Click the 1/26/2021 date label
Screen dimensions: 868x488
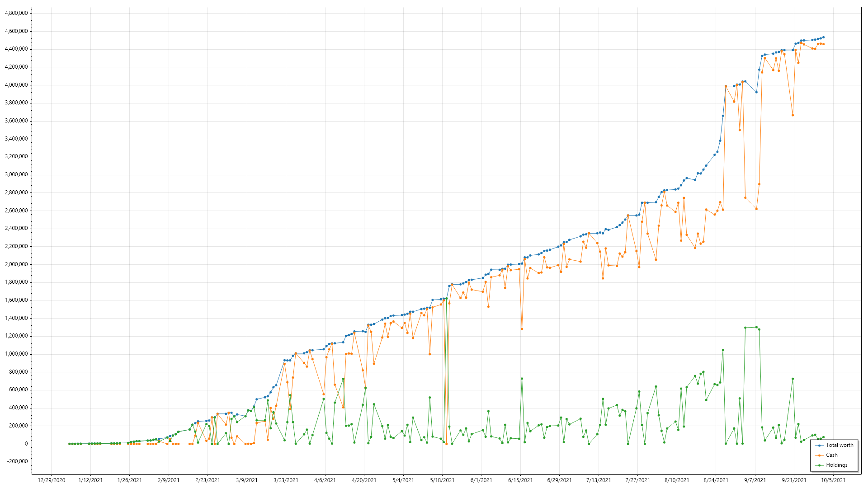129,480
